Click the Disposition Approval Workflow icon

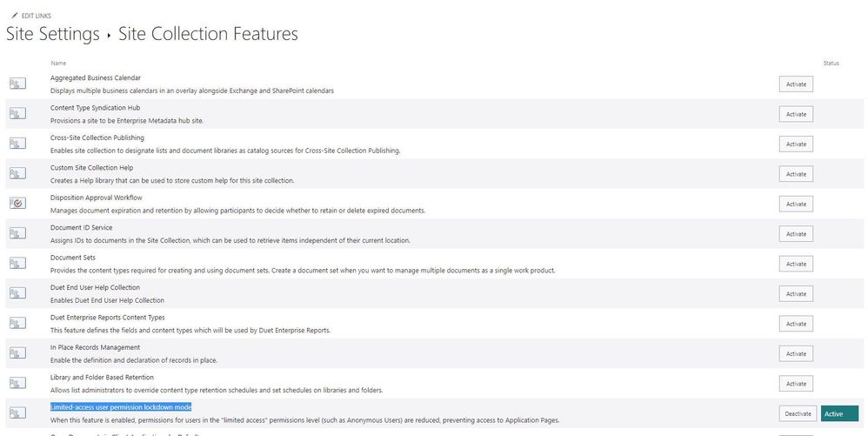click(18, 204)
